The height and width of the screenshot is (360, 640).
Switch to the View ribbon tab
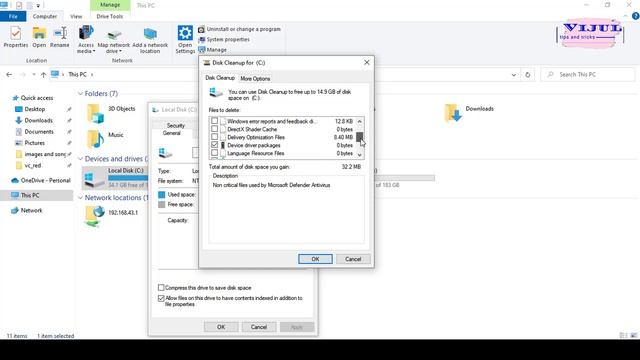point(76,16)
